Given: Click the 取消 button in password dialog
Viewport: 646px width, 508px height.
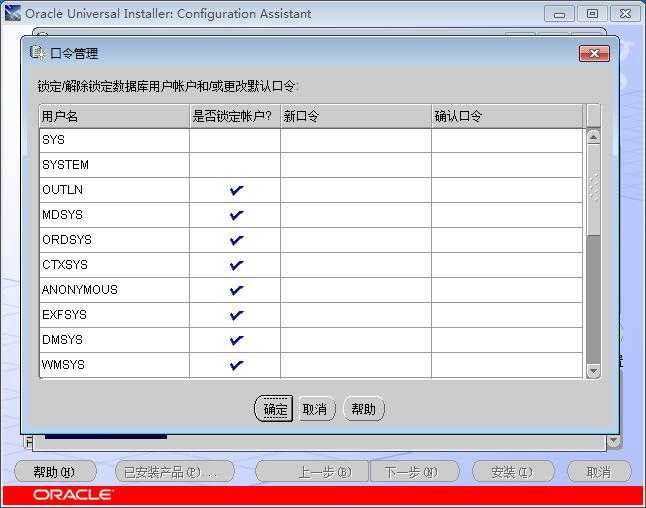Looking at the screenshot, I should click(x=315, y=409).
